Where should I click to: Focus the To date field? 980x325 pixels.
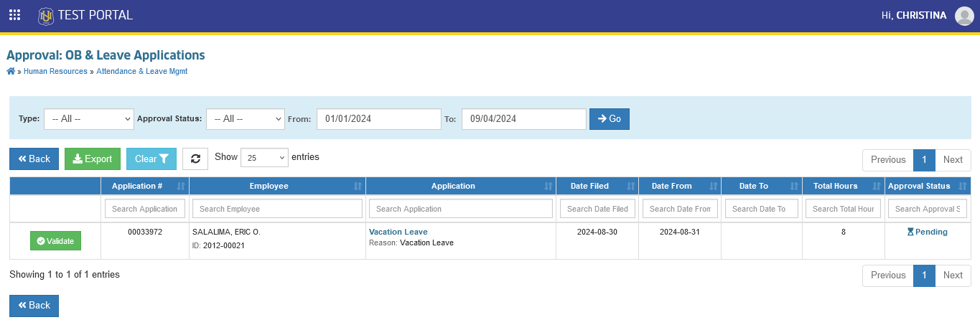pos(524,119)
